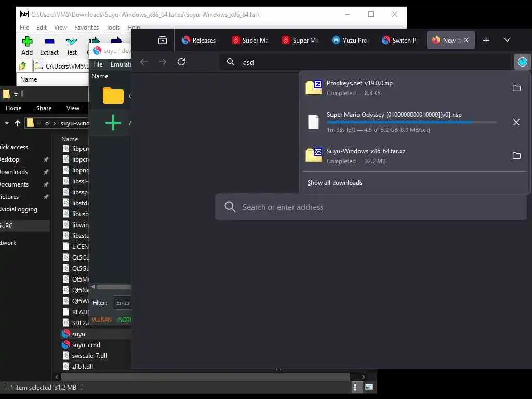Switch to the Switch Pr tab
Image resolution: width=532 pixels, height=399 pixels.
point(400,40)
